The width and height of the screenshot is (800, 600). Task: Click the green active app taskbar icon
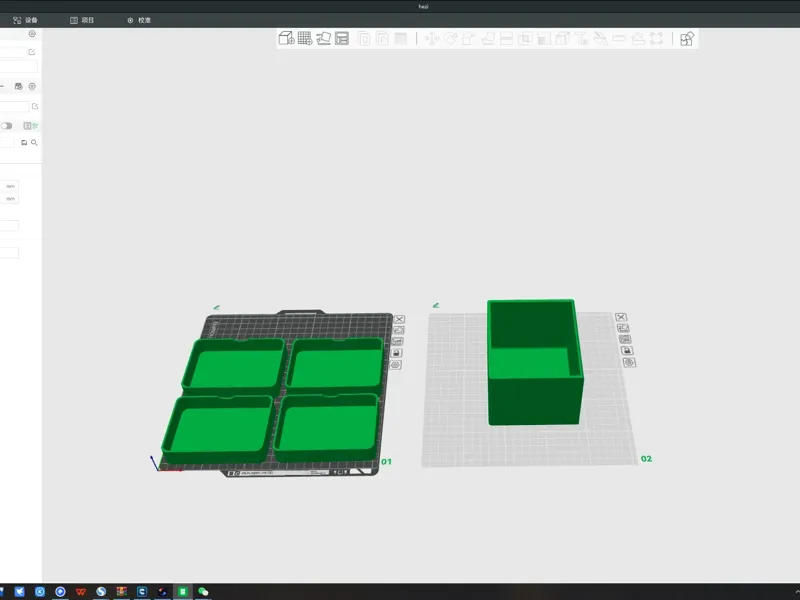point(183,591)
